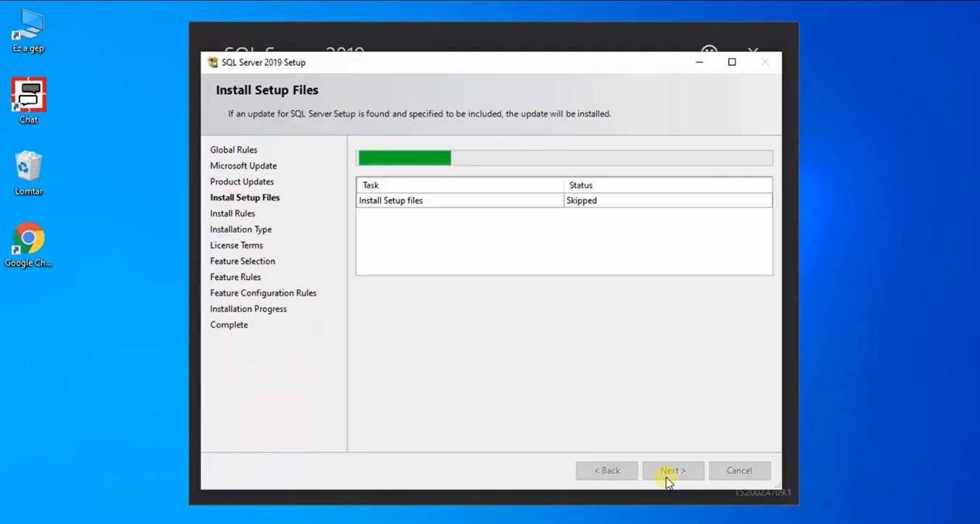
Task: Choose the Product Updates step
Action: point(242,182)
